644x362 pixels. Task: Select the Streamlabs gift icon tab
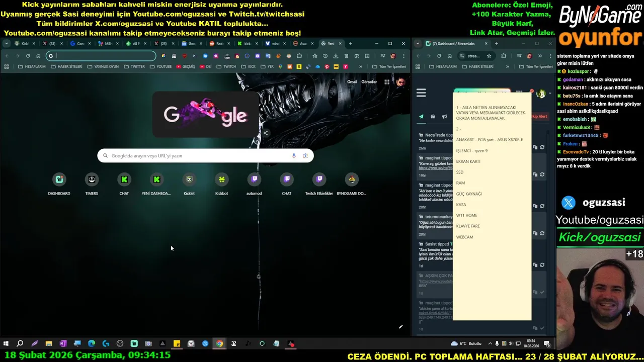click(433, 117)
